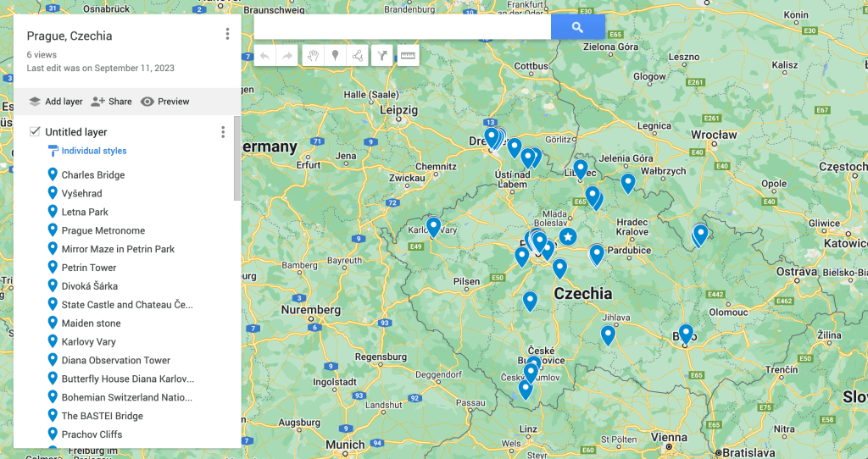
Task: Click the blue search magnifier button
Action: (577, 27)
